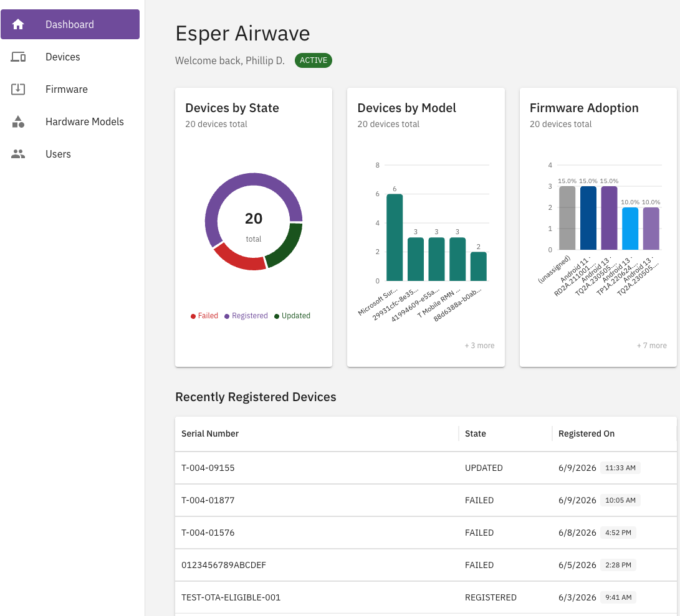Select serial number 0123456789ABCDEF
Screen dimensions: 680x616
click(223, 565)
